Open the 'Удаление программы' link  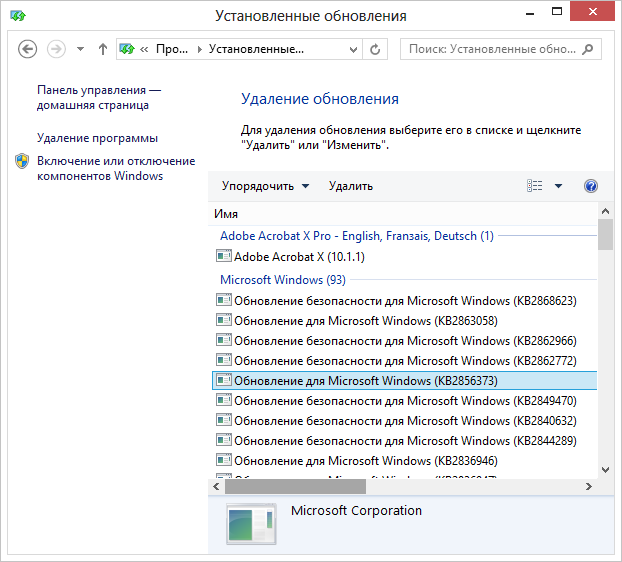coord(97,138)
